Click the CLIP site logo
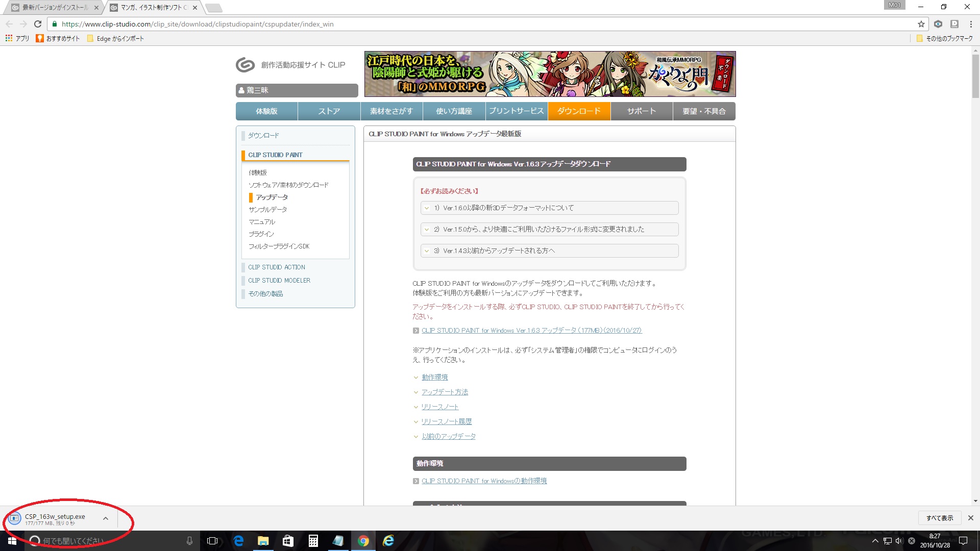Viewport: 980px width, 551px height. tap(290, 65)
